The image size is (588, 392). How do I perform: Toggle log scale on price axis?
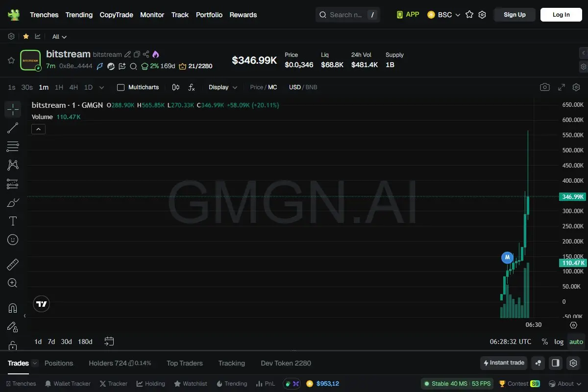click(x=559, y=342)
